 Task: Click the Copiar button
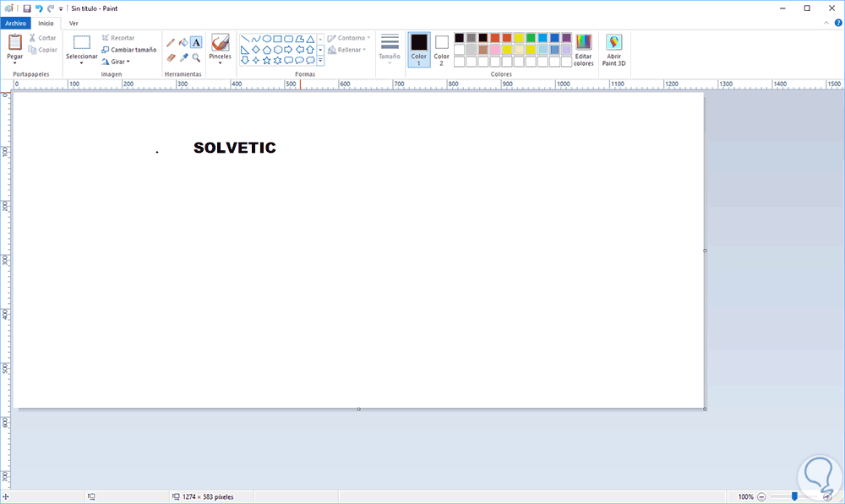[42, 50]
